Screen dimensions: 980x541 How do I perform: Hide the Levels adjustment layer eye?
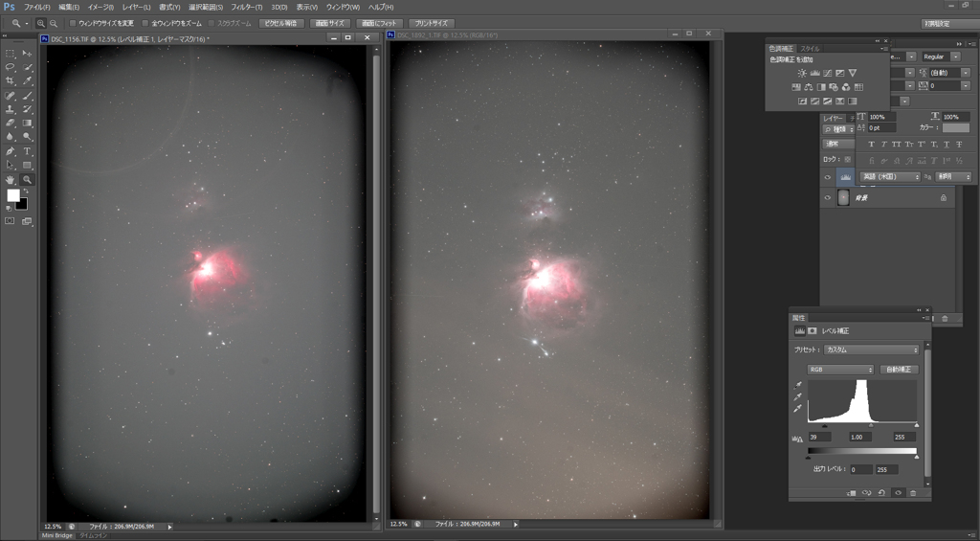click(828, 178)
